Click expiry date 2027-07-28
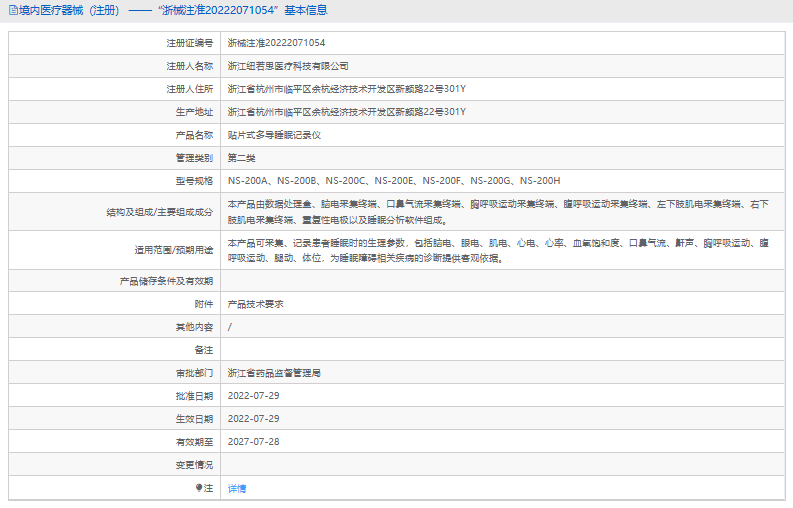Viewport: 793px width, 508px height. pyautogui.click(x=253, y=442)
